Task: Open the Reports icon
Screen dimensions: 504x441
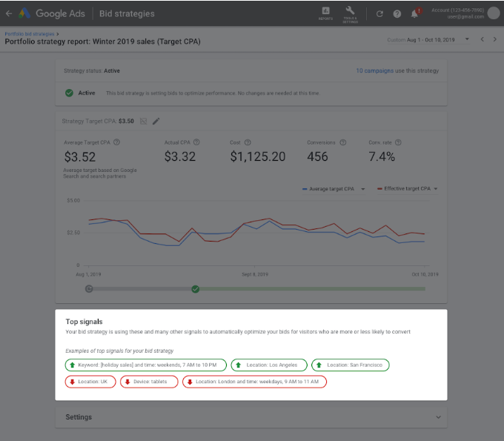Action: [x=325, y=12]
